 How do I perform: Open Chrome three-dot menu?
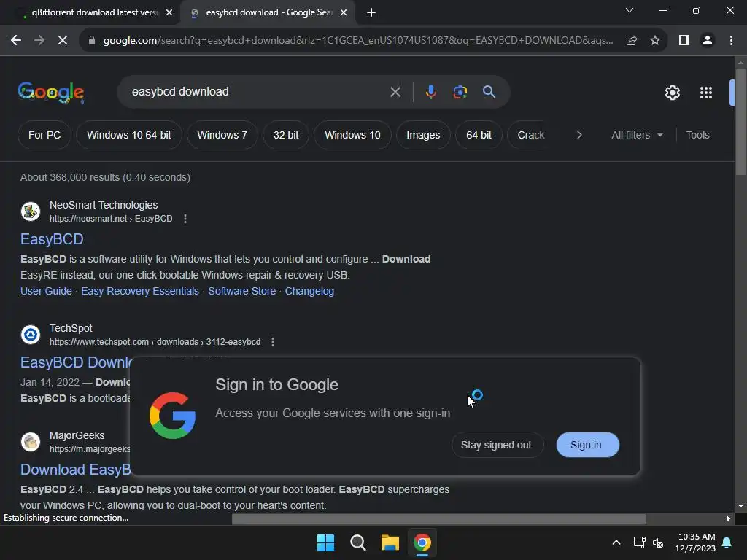pos(731,41)
